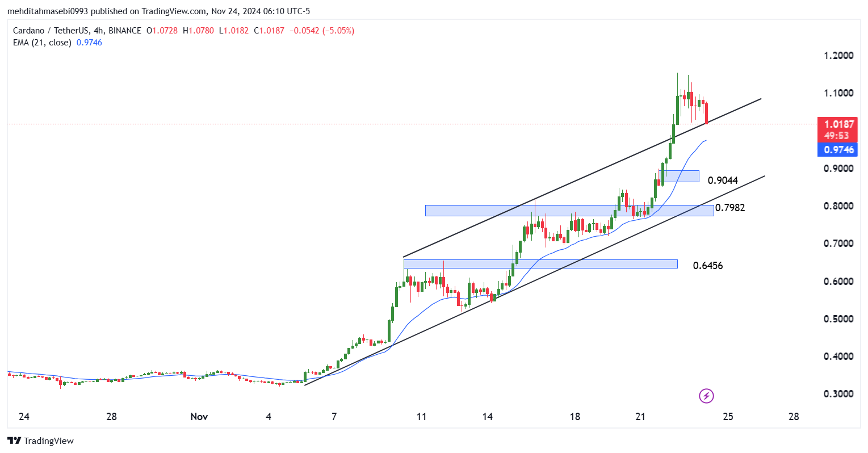The width and height of the screenshot is (868, 453).
Task: Click the -0.0542 (-5.05%) change value
Action: pos(322,31)
